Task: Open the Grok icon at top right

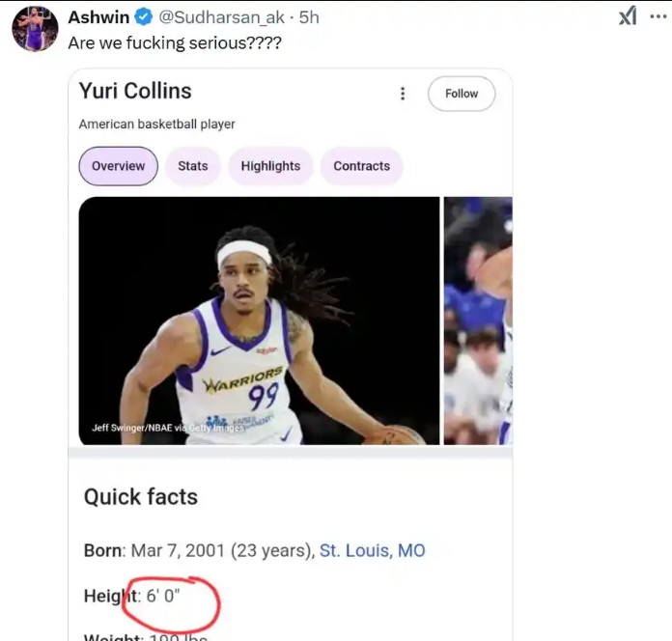Action: [x=628, y=16]
